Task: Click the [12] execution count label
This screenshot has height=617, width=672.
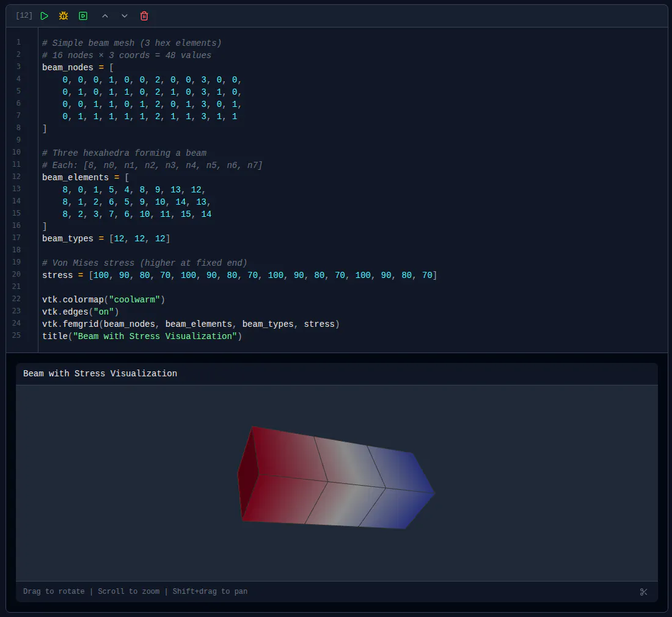Action: click(x=24, y=15)
